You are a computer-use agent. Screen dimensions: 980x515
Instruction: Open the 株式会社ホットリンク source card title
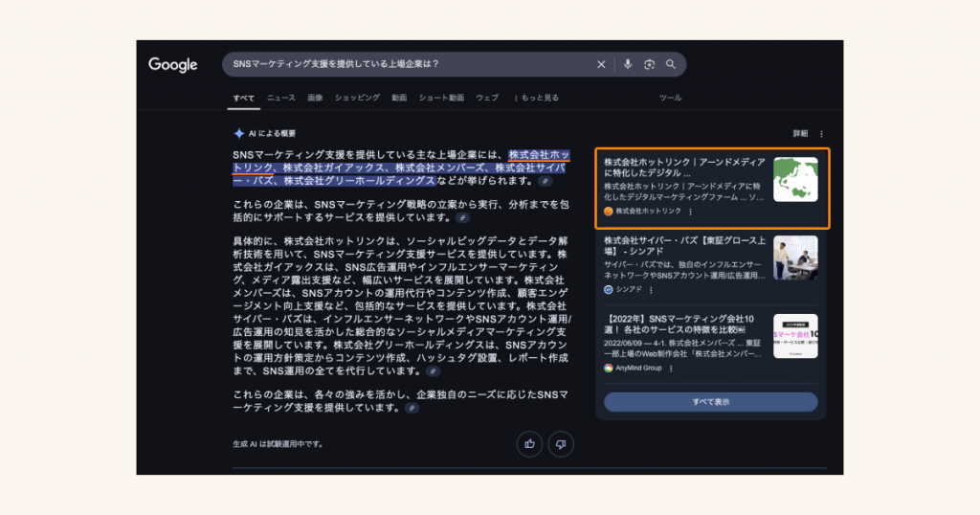[684, 168]
